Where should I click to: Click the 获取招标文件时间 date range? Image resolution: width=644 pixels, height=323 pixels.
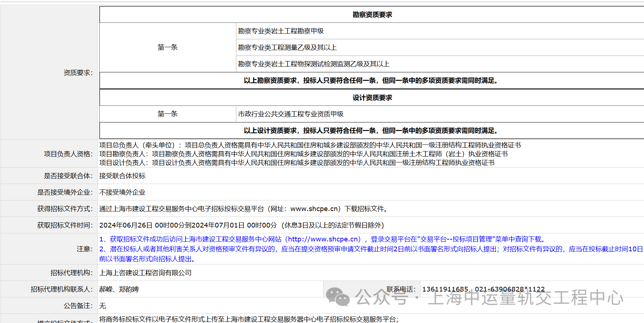242,225
